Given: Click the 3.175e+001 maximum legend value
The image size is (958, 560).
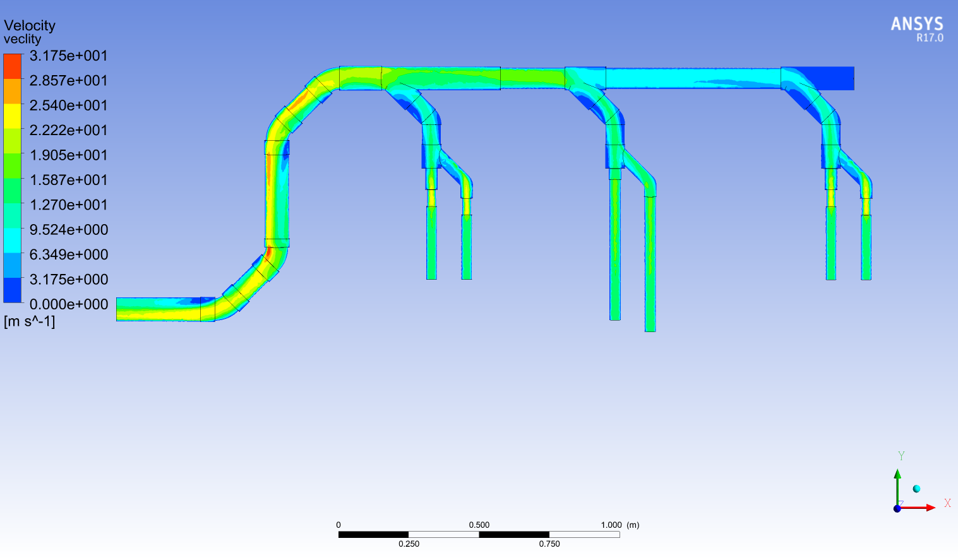Looking at the screenshot, I should 68,56.
